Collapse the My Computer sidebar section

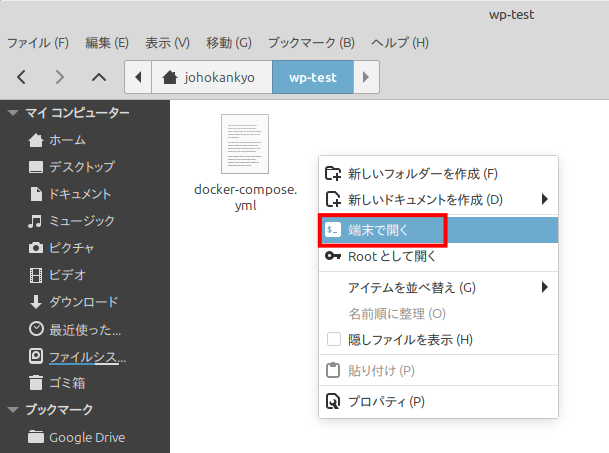tap(13, 112)
